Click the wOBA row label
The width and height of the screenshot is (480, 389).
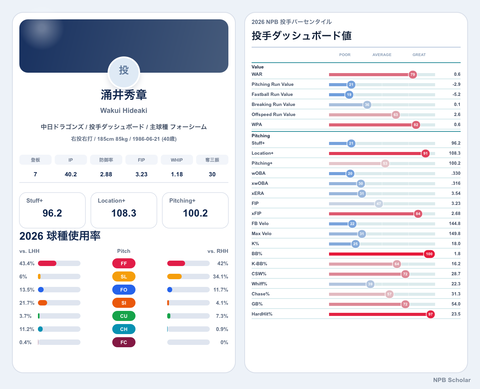coord(259,173)
